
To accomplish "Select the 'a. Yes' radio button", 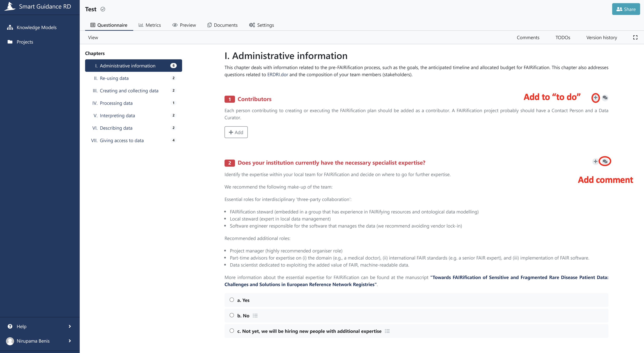I will tap(232, 300).
